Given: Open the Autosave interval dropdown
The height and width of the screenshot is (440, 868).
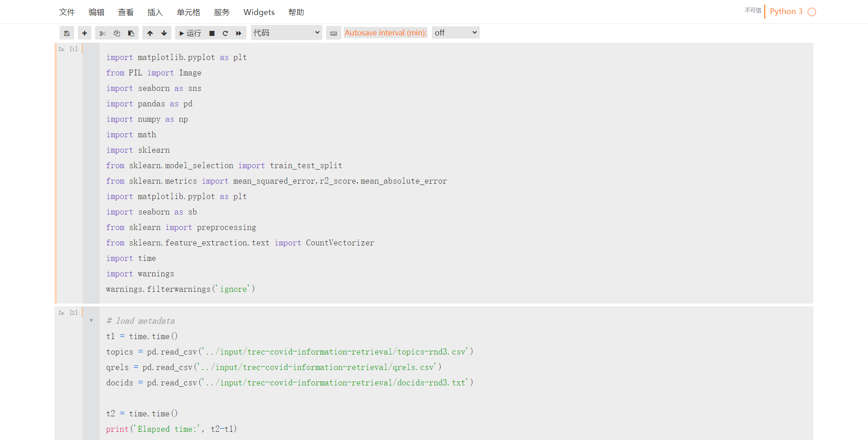Looking at the screenshot, I should click(x=455, y=32).
